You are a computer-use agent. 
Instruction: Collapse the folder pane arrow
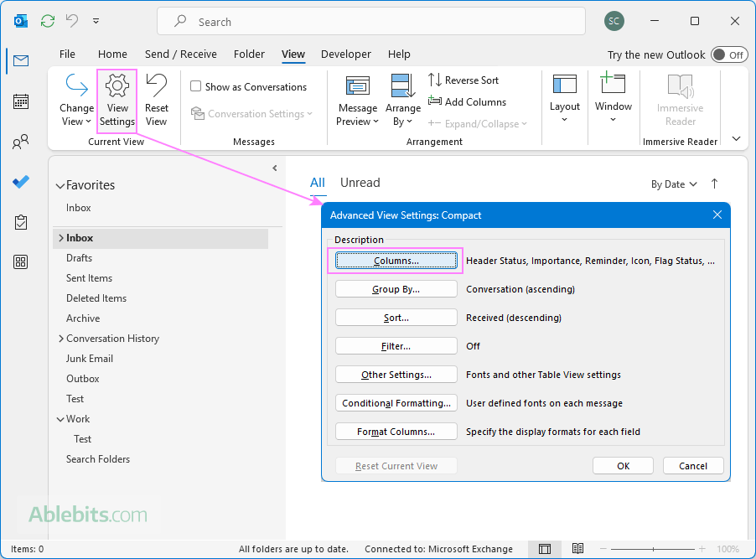coord(275,168)
